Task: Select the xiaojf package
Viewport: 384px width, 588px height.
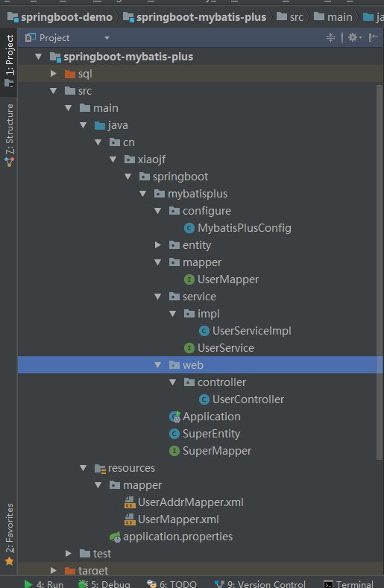Action: (x=151, y=159)
